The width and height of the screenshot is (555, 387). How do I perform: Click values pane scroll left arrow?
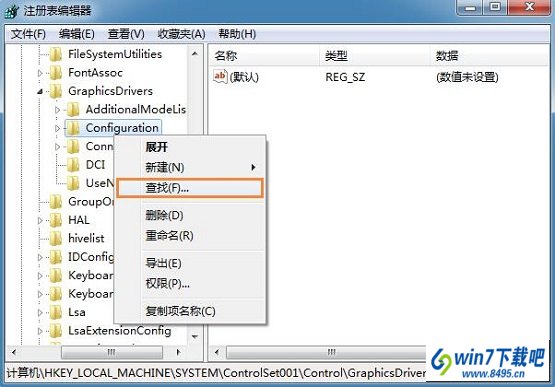(x=217, y=352)
